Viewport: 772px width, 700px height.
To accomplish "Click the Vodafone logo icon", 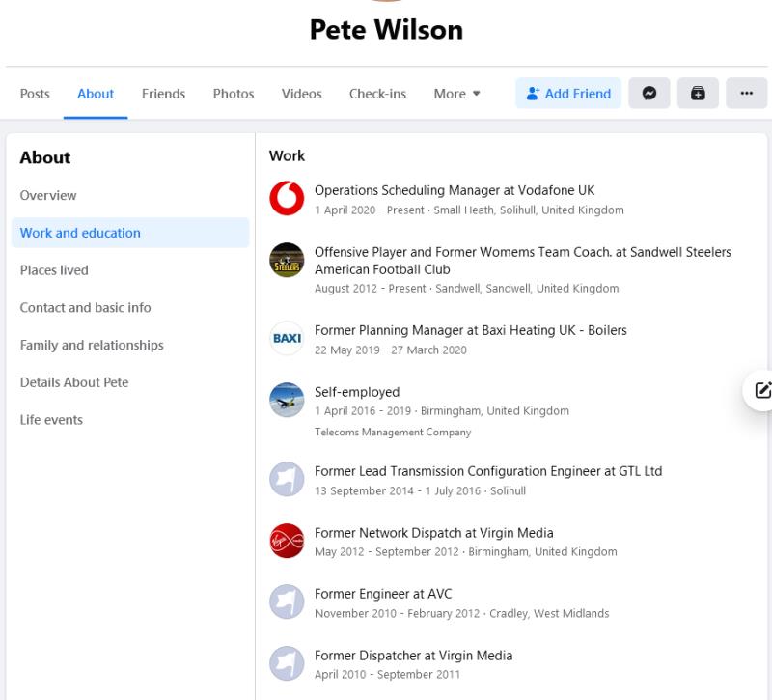I will click(x=287, y=199).
